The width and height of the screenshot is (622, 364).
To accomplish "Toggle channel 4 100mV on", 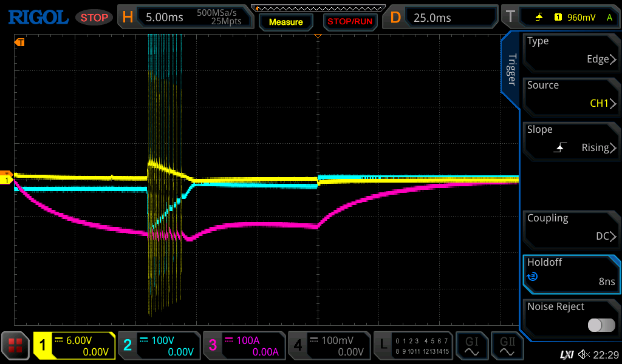I will click(x=329, y=346).
